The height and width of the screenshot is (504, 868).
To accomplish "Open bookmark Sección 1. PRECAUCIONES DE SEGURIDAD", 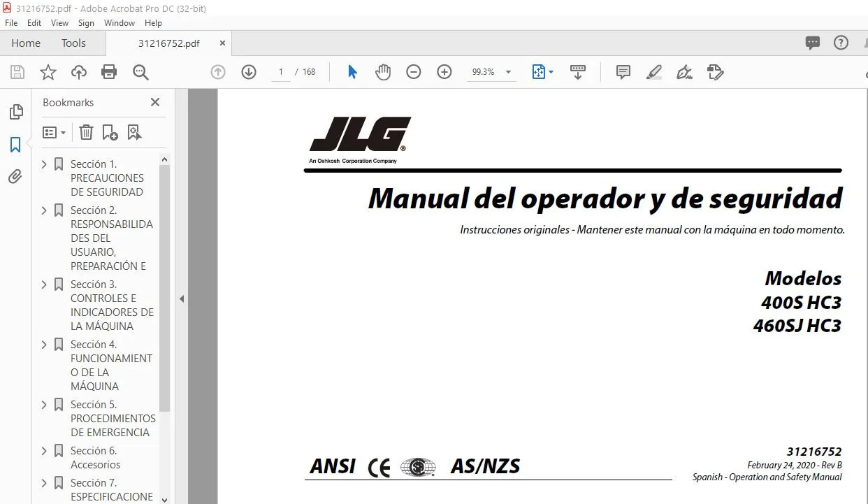I will pos(107,178).
